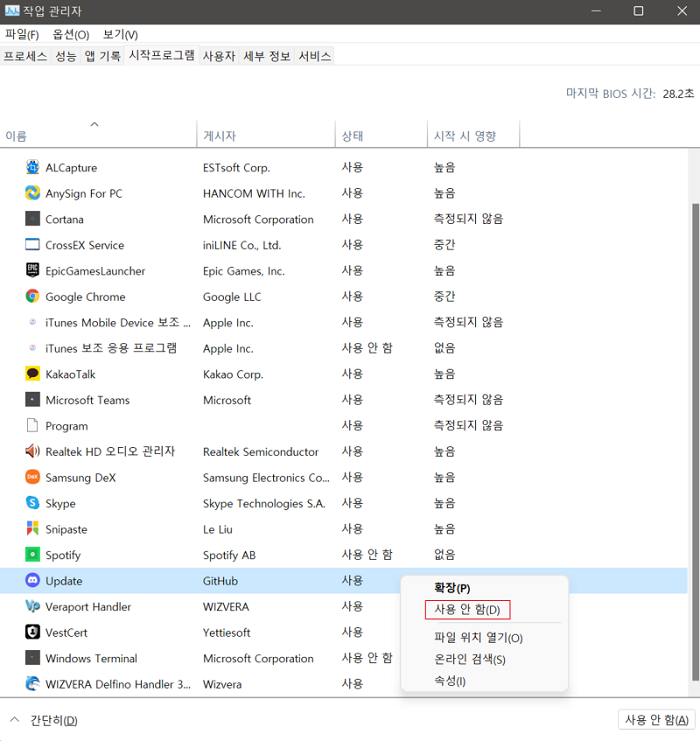Click Realtek Semiconductor publisher text

(261, 452)
